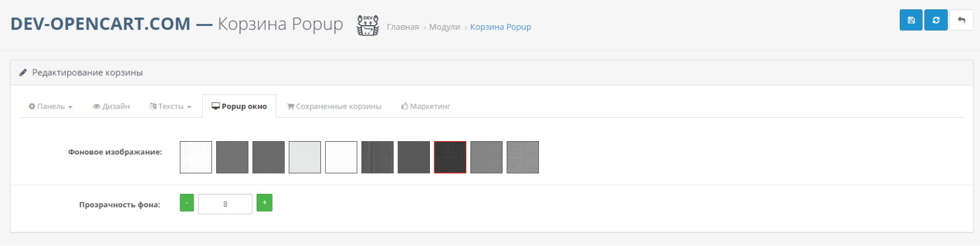Choose the first white background pattern
Viewport: 980px width, 246px height.
coord(196,157)
